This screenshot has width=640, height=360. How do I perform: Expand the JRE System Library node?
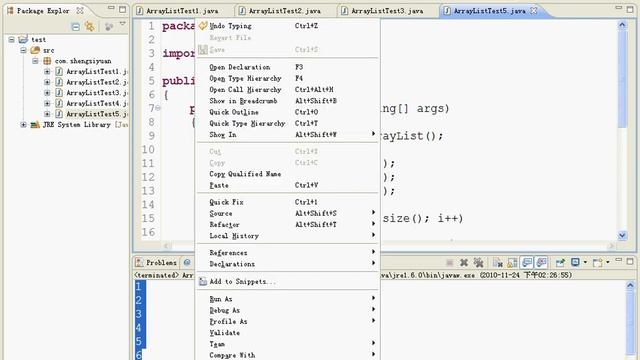click(x=23, y=124)
